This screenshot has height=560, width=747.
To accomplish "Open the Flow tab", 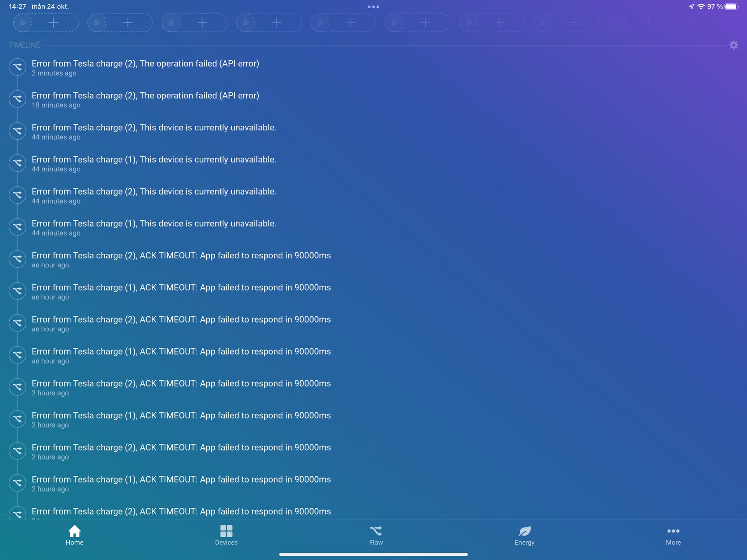I will tap(376, 535).
